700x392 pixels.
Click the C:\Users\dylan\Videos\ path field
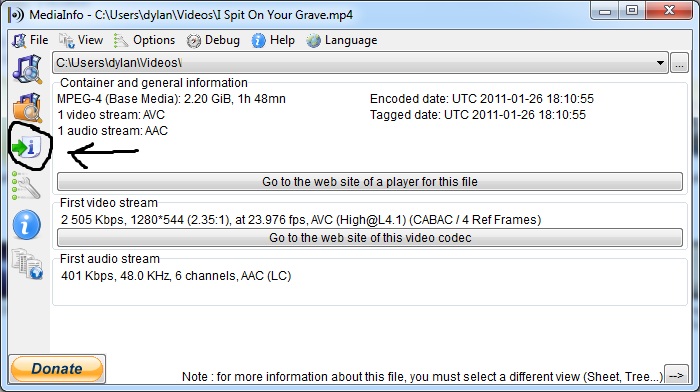[x=360, y=63]
